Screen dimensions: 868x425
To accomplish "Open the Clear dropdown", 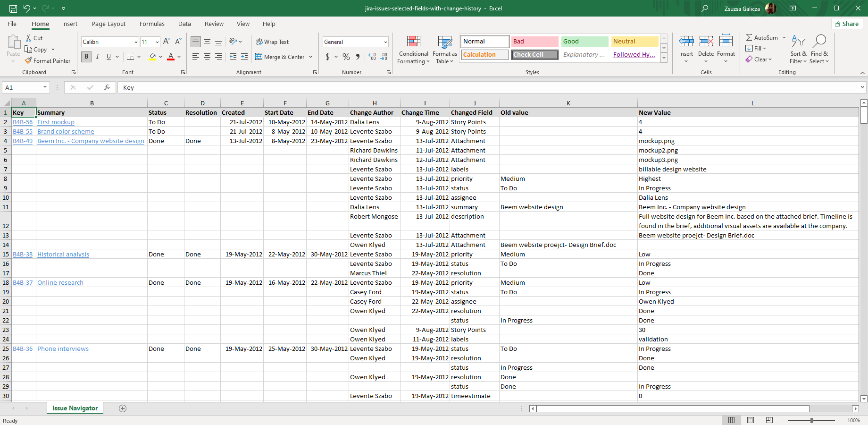I will pyautogui.click(x=759, y=59).
